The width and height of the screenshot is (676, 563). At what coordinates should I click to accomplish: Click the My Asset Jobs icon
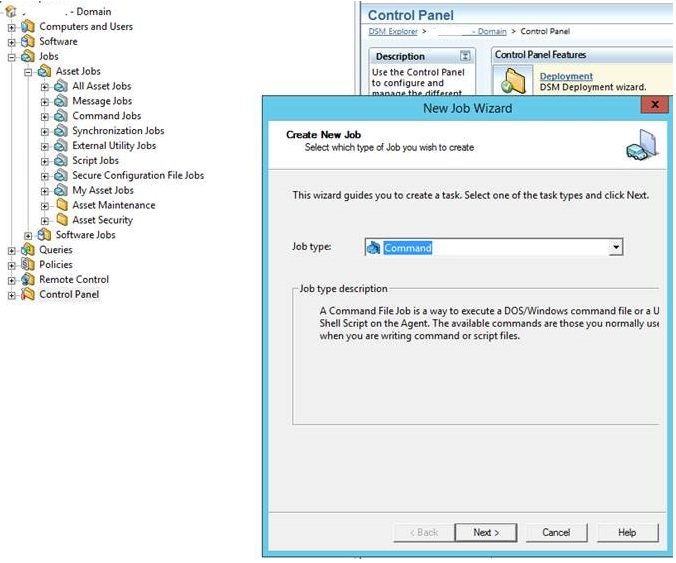point(61,190)
